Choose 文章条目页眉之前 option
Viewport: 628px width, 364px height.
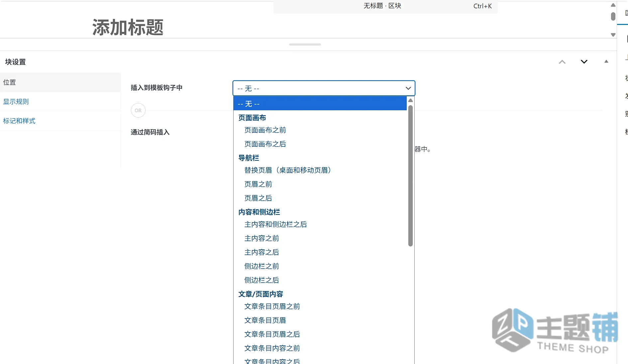coord(272,307)
